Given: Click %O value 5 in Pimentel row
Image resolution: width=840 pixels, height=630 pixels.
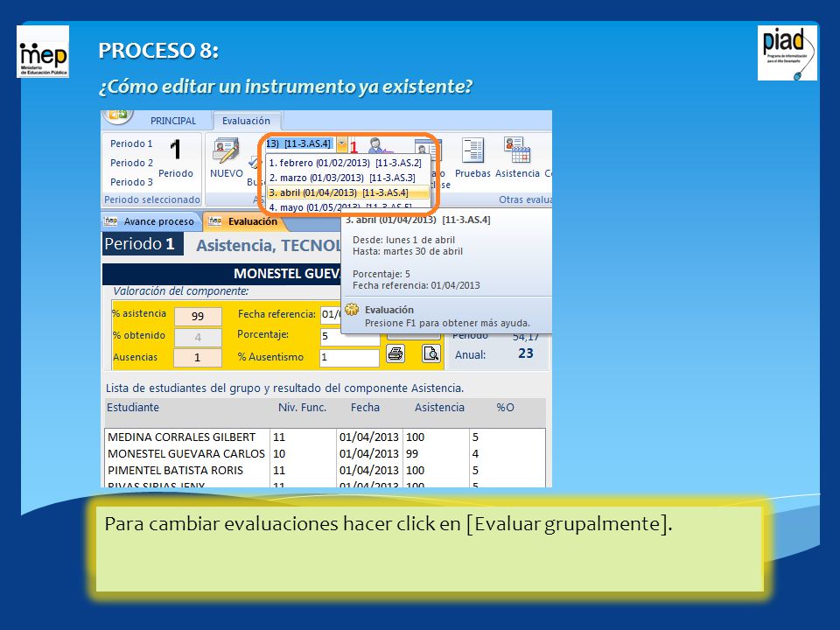Looking at the screenshot, I should [x=475, y=471].
